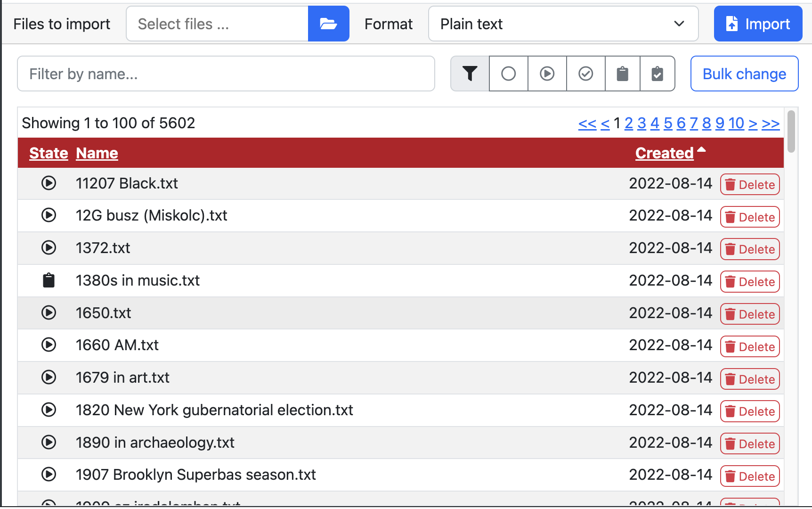The image size is (812, 509).
Task: Open the Format dropdown showing Plain text
Action: (x=563, y=24)
